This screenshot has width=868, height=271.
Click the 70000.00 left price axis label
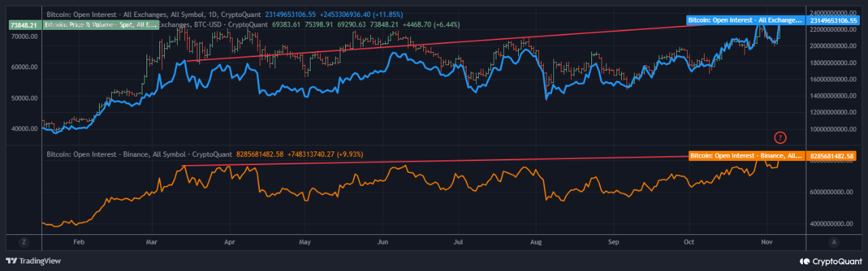[x=24, y=36]
